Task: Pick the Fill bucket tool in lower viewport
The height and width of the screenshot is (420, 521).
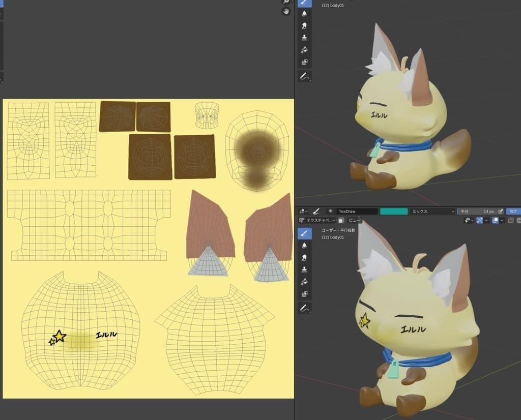Action: 304,282
